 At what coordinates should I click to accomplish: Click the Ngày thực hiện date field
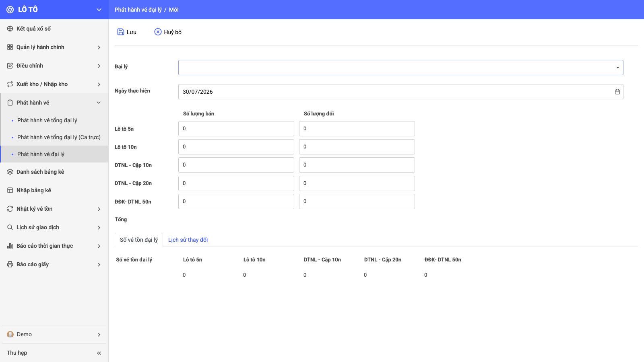401,92
